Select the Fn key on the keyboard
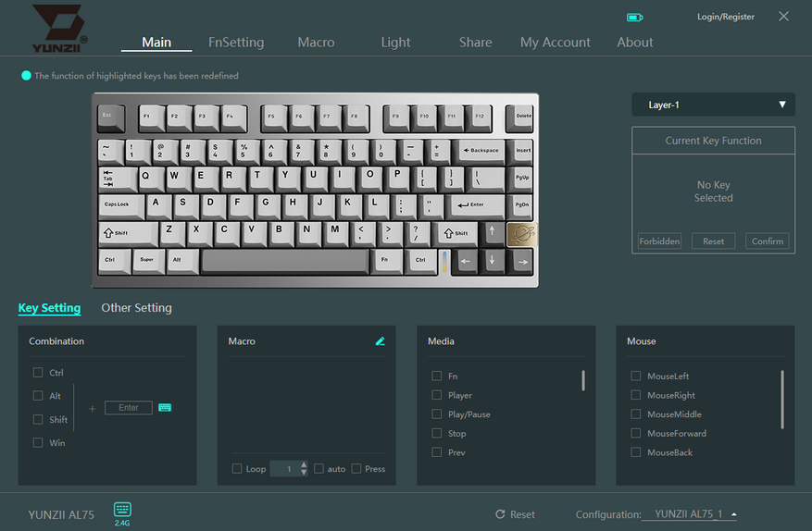 tap(388, 261)
